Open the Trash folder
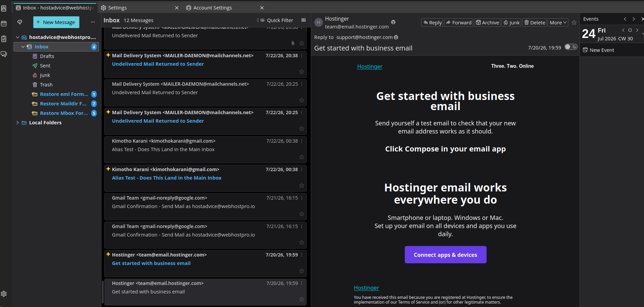 tap(46, 85)
